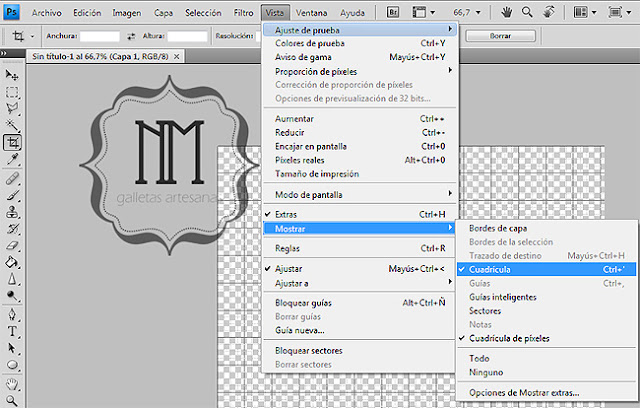The image size is (640, 408).
Task: Click the Zoom magnifier in application bar
Action: (527, 12)
